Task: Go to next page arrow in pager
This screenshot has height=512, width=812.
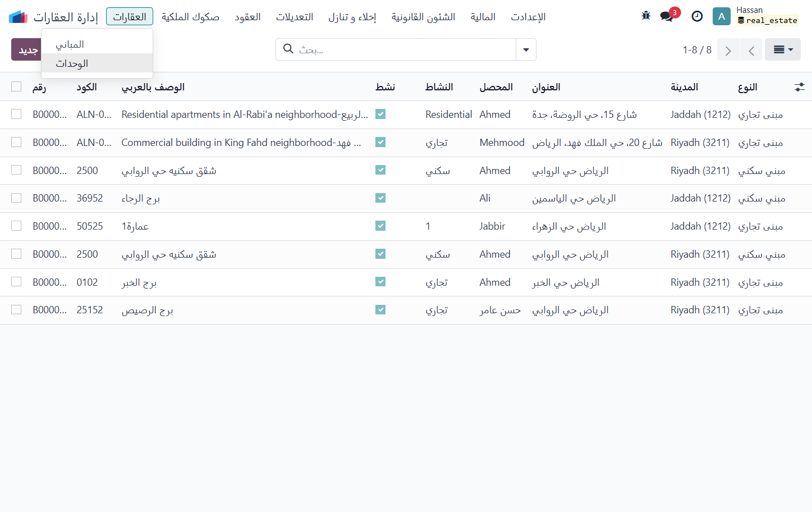Action: [x=728, y=50]
